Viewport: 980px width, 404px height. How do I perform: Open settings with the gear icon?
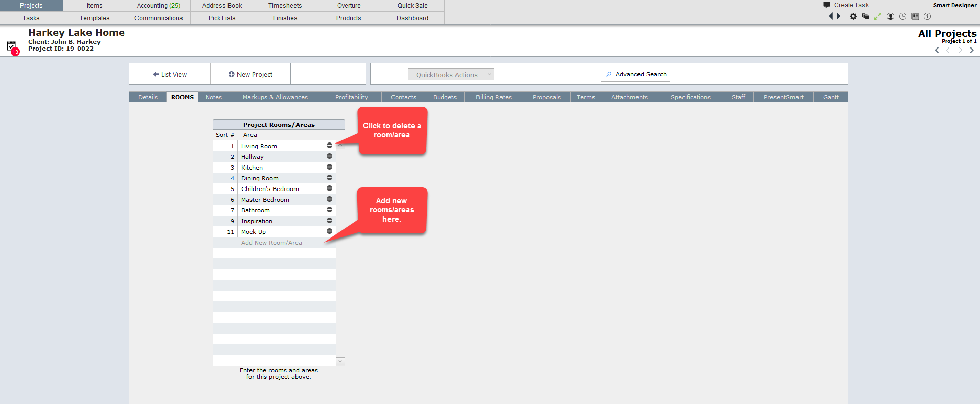tap(853, 16)
